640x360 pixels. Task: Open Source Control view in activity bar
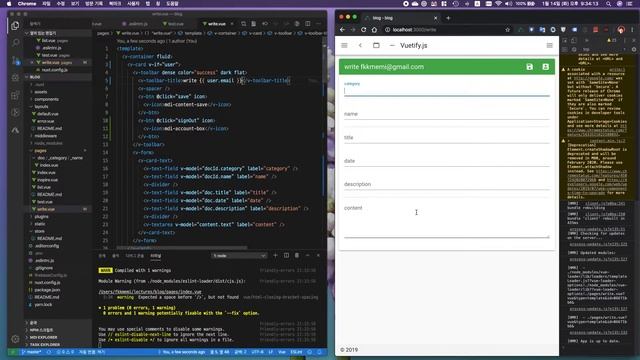pyautogui.click(x=15, y=61)
